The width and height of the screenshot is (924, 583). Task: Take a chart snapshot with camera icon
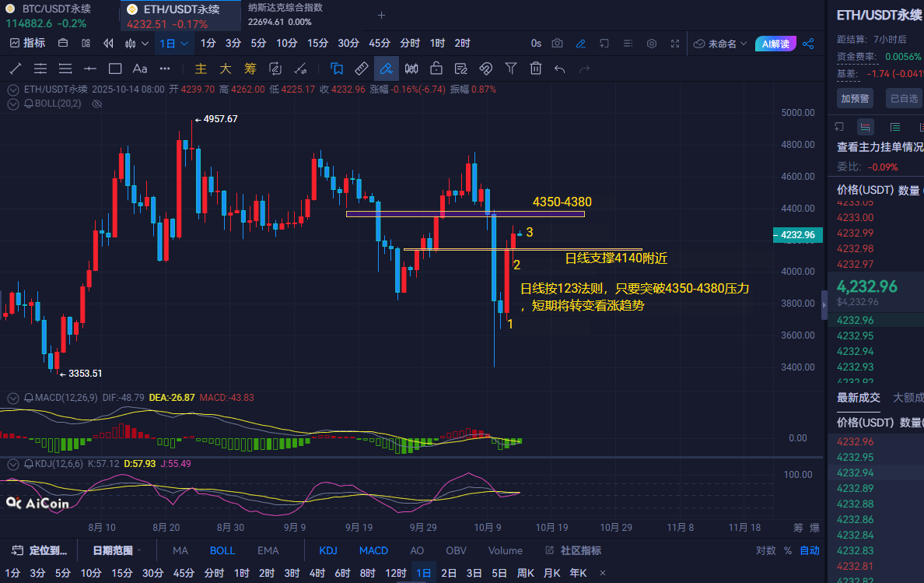click(x=557, y=44)
